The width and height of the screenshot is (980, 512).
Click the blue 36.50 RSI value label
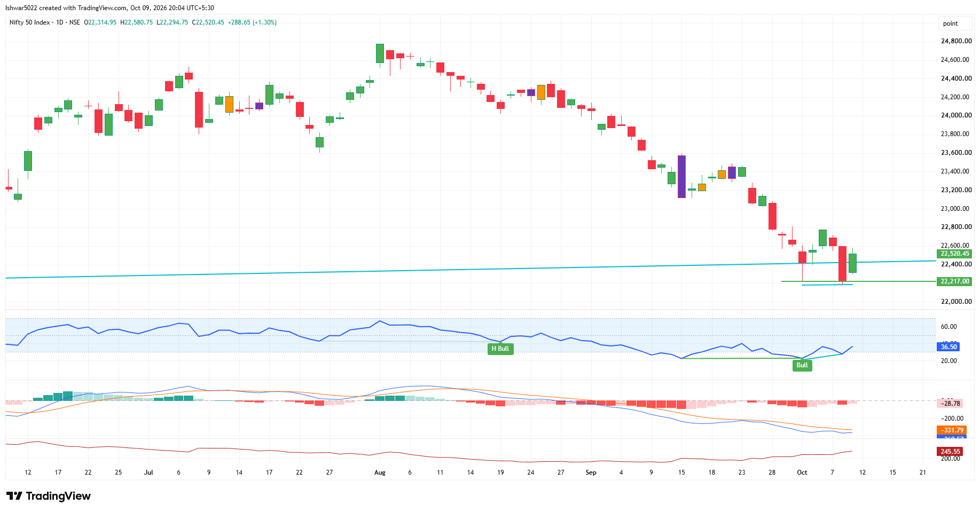pos(948,347)
